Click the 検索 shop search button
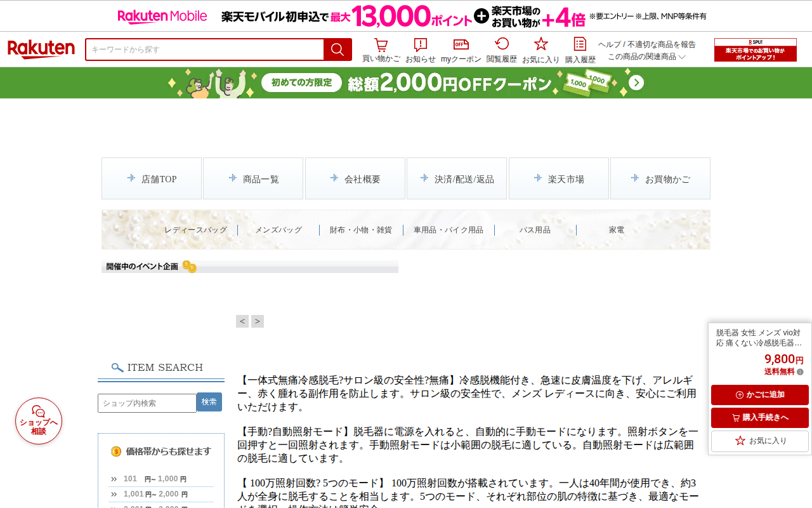Viewport: 812px width, 508px height. pyautogui.click(x=209, y=402)
